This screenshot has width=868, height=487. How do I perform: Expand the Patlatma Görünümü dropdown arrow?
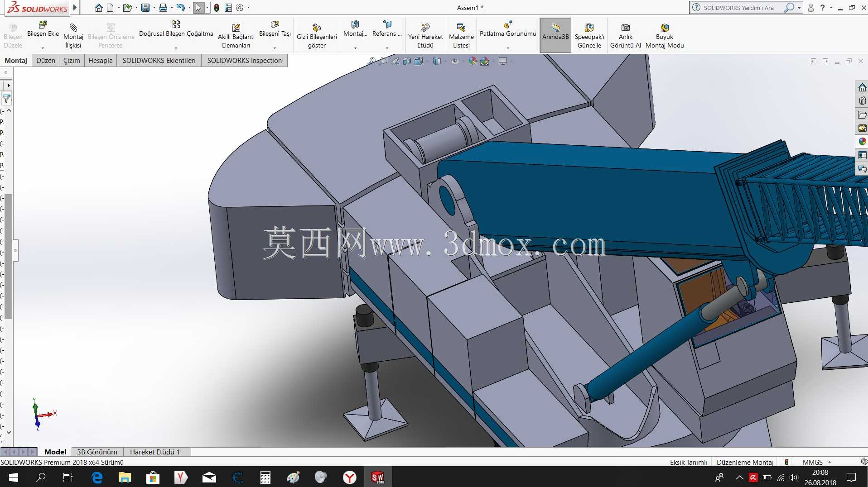tap(508, 48)
